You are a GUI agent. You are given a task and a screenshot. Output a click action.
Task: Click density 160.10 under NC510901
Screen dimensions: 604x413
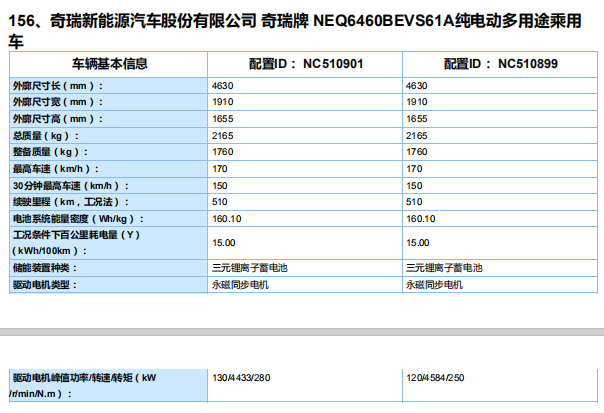coord(226,219)
